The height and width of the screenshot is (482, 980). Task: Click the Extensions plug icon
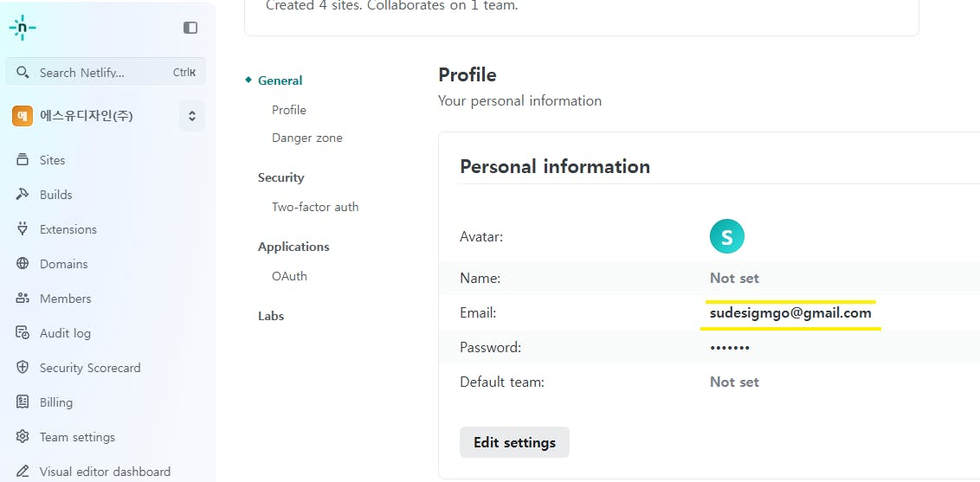pos(23,228)
